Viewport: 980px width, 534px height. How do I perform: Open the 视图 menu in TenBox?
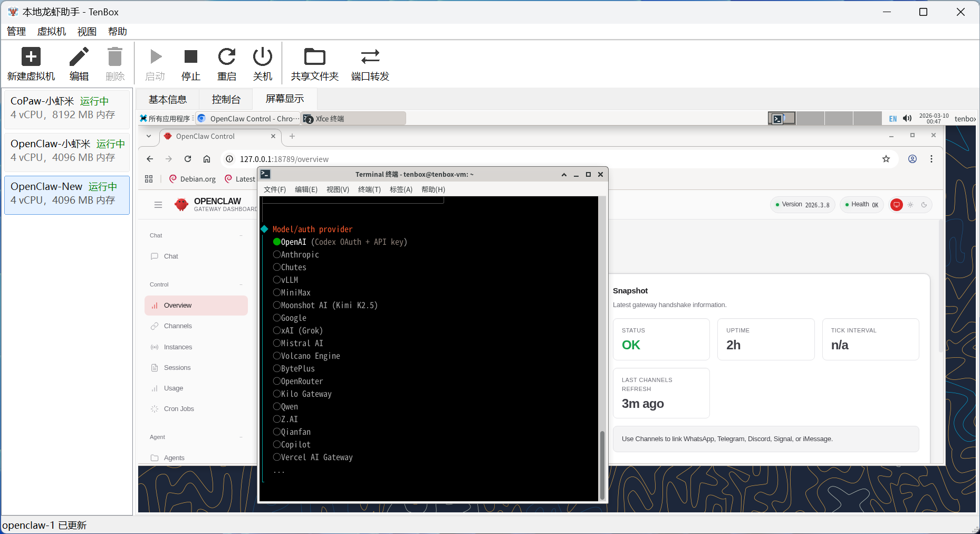(87, 31)
